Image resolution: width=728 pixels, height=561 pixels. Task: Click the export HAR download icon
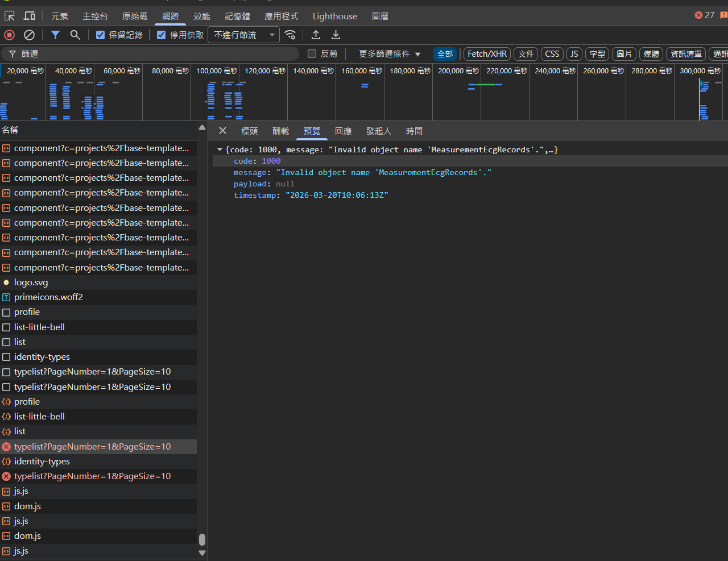(x=336, y=35)
